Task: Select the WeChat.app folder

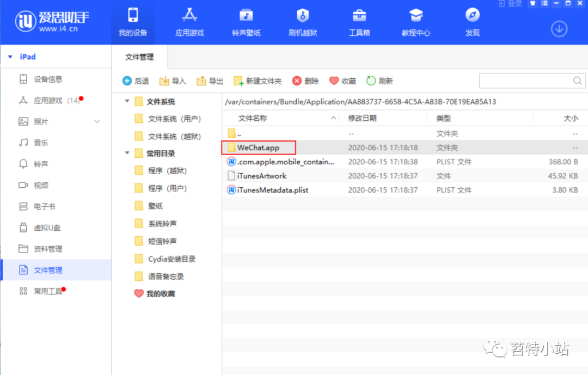Action: 405,147
